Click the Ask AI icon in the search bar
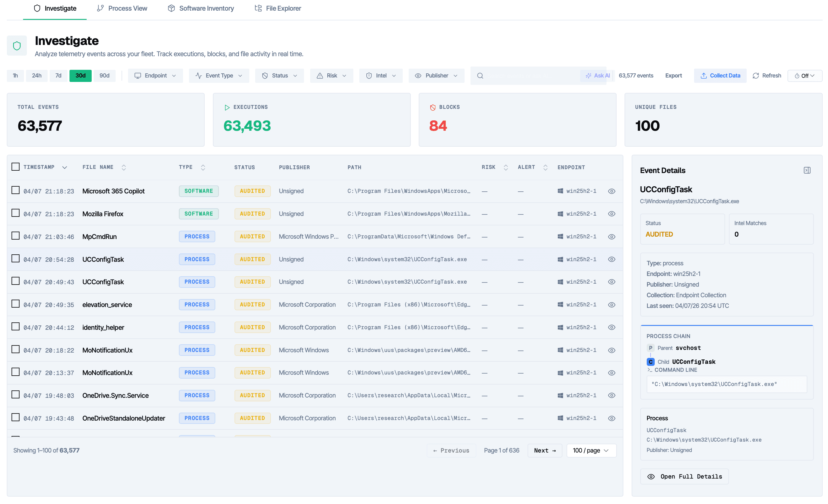Screen dimensions: 828x504 tap(589, 76)
